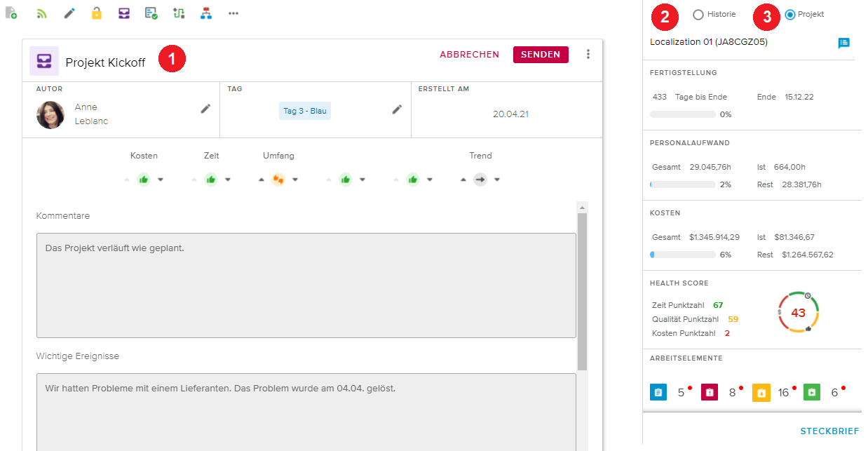Open the three-dot menu next to Senden
The image size is (868, 451).
tap(588, 54)
